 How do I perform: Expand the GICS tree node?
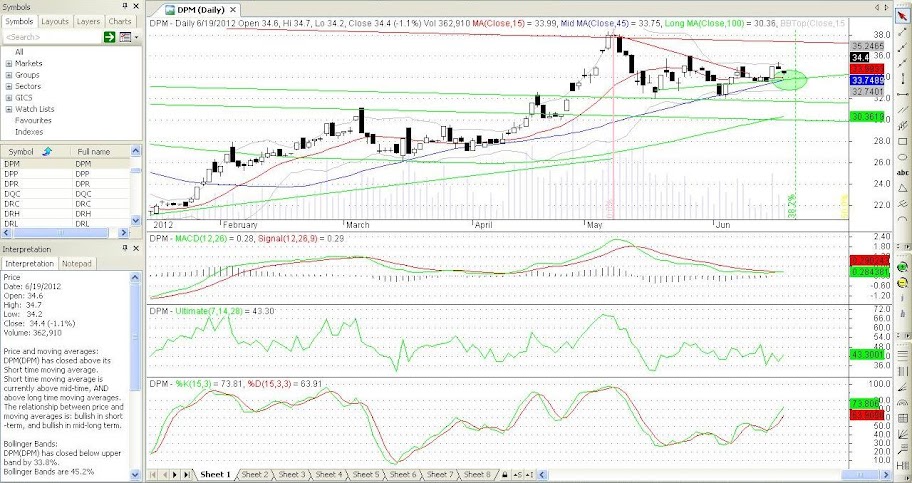click(x=9, y=98)
